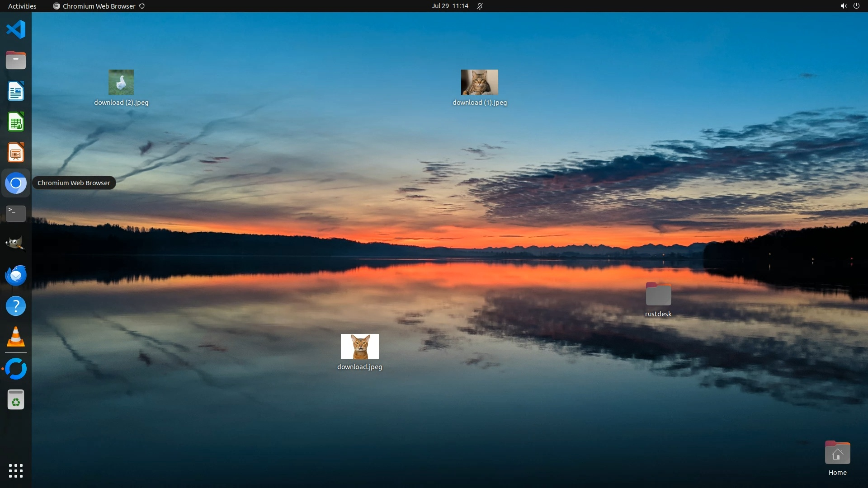Open the Help question mark icon
The width and height of the screenshot is (868, 488).
pos(16,306)
